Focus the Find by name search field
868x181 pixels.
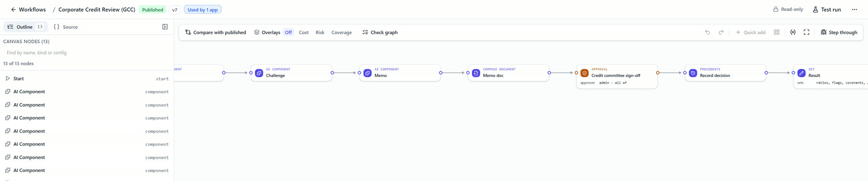click(87, 53)
